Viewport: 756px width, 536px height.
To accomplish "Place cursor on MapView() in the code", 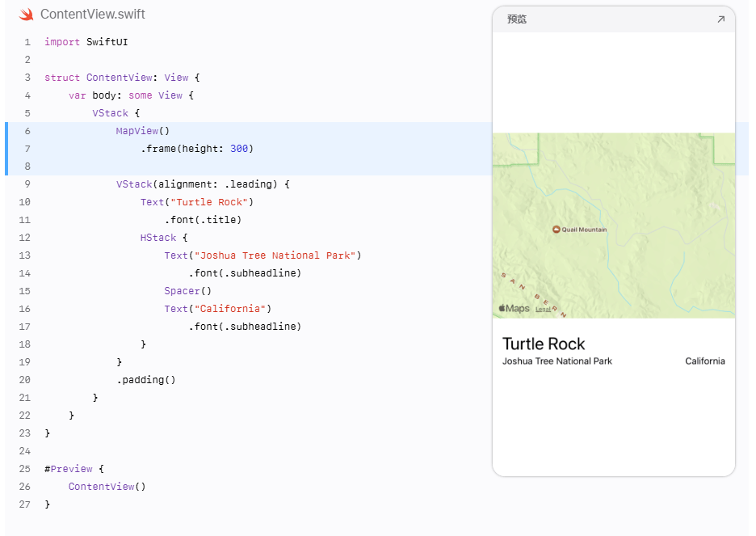I will coord(143,131).
